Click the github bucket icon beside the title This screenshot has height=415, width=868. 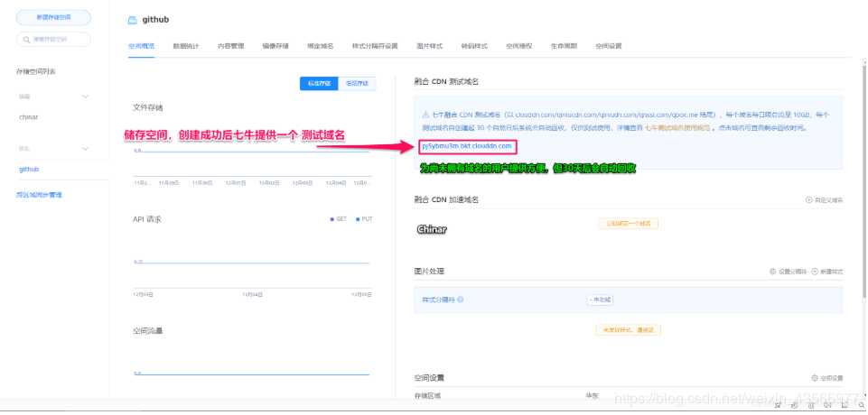point(132,20)
